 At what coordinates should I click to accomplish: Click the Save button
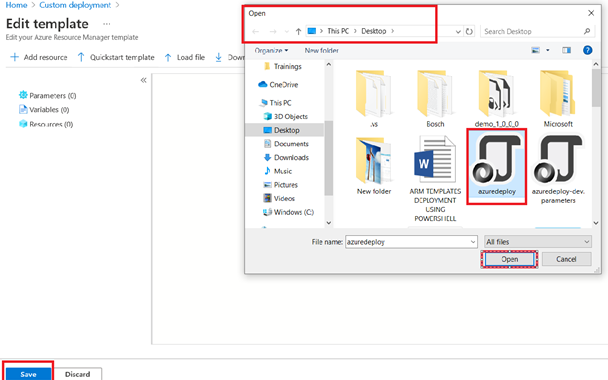point(28,374)
